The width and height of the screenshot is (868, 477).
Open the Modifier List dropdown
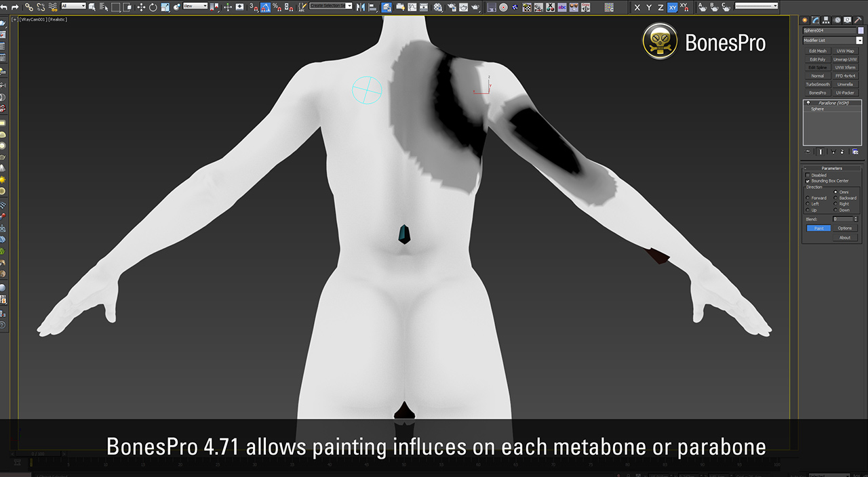click(x=832, y=41)
